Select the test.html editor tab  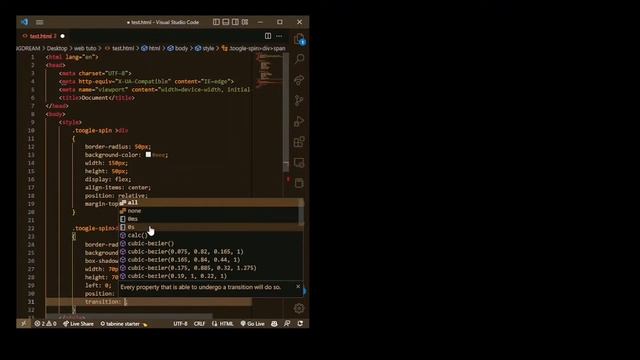click(43, 36)
